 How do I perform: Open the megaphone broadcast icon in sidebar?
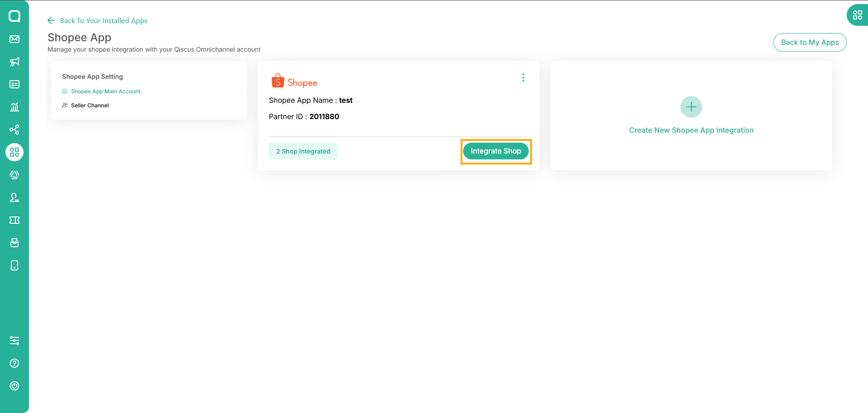coord(14,62)
